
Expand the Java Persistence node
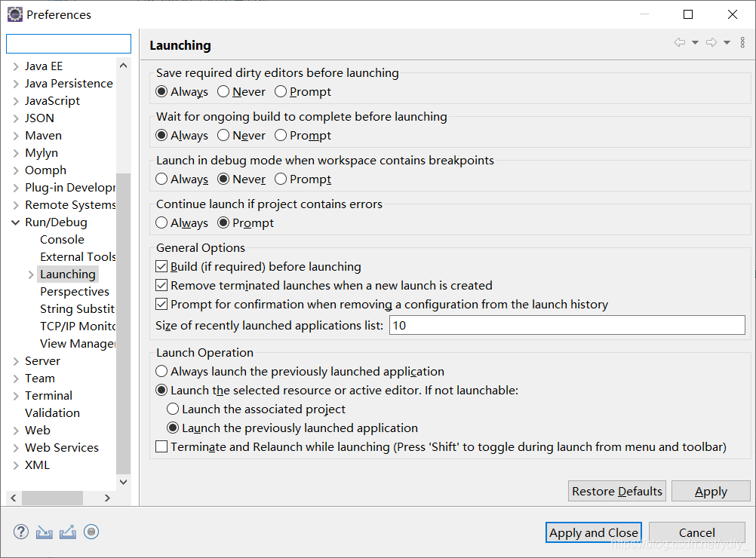click(x=16, y=84)
